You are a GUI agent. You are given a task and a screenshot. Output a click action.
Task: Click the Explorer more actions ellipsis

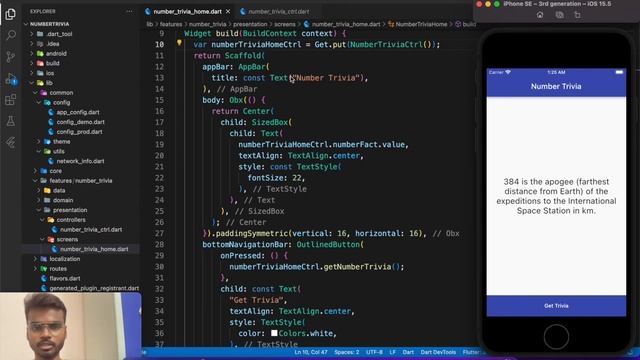tap(129, 11)
